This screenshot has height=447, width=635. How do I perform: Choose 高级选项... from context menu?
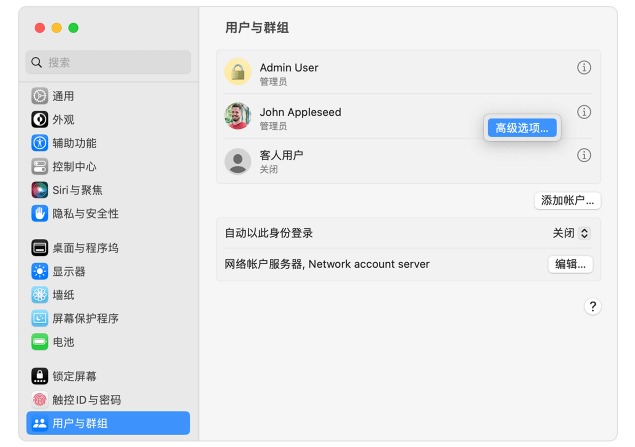click(521, 127)
